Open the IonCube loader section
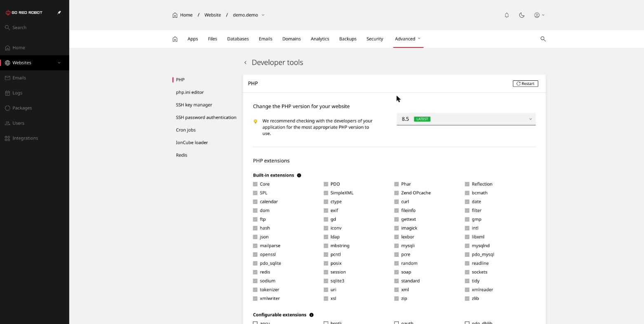Viewport: 644px width, 324px height. point(192,143)
